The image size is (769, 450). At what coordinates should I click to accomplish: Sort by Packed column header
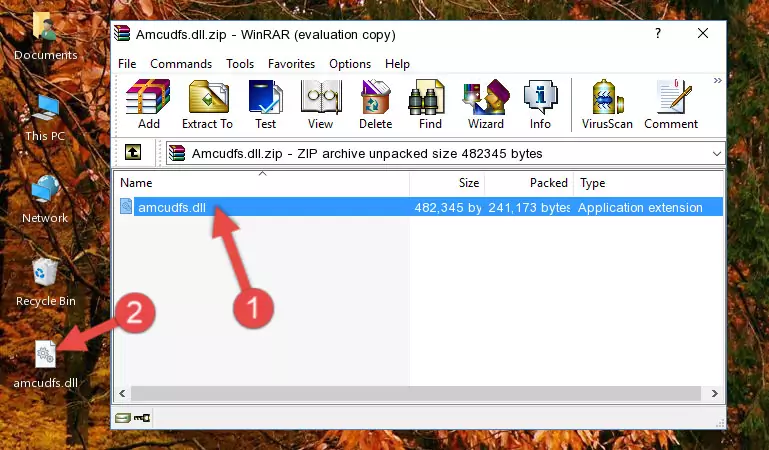pyautogui.click(x=529, y=183)
